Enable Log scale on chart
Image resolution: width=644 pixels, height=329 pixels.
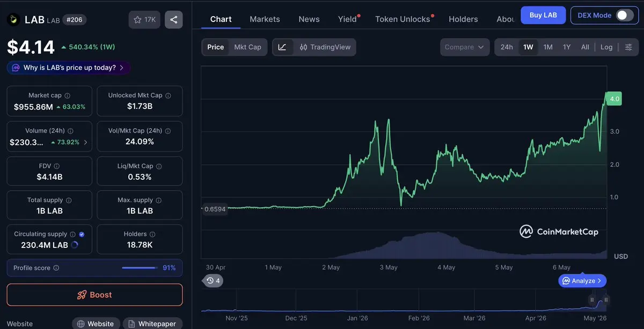(x=606, y=47)
